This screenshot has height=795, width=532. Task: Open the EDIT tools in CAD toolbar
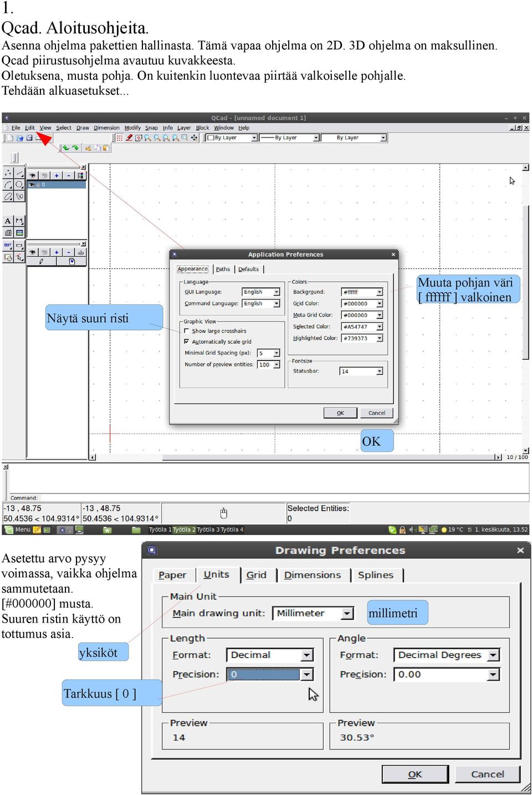(x=8, y=246)
